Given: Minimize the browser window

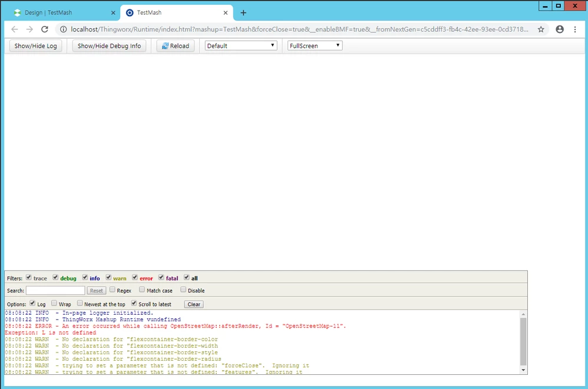Looking at the screenshot, I should tap(545, 6).
